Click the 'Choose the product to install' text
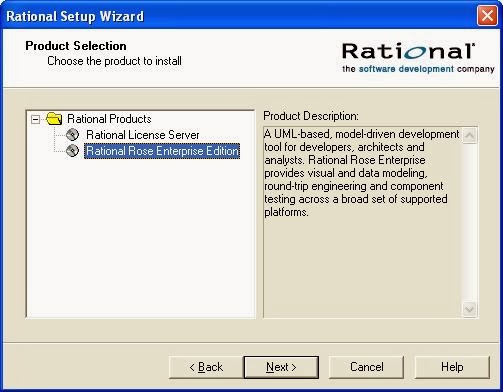This screenshot has width=503, height=392. coord(114,61)
